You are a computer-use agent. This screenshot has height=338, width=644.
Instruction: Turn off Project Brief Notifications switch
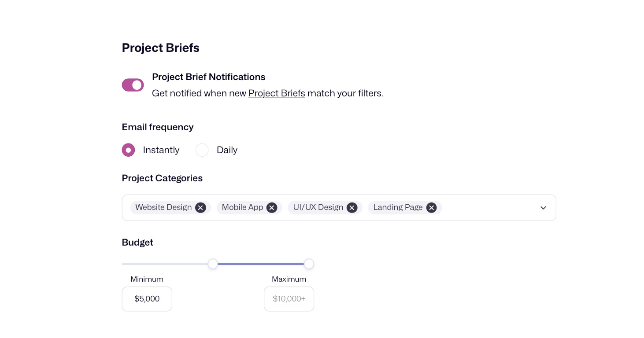click(x=133, y=85)
